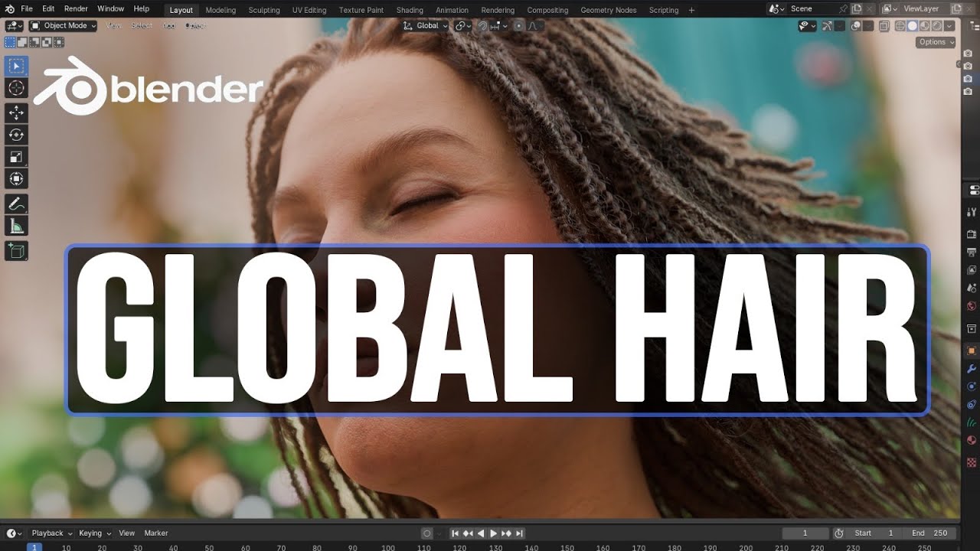Play the animation forward

494,533
